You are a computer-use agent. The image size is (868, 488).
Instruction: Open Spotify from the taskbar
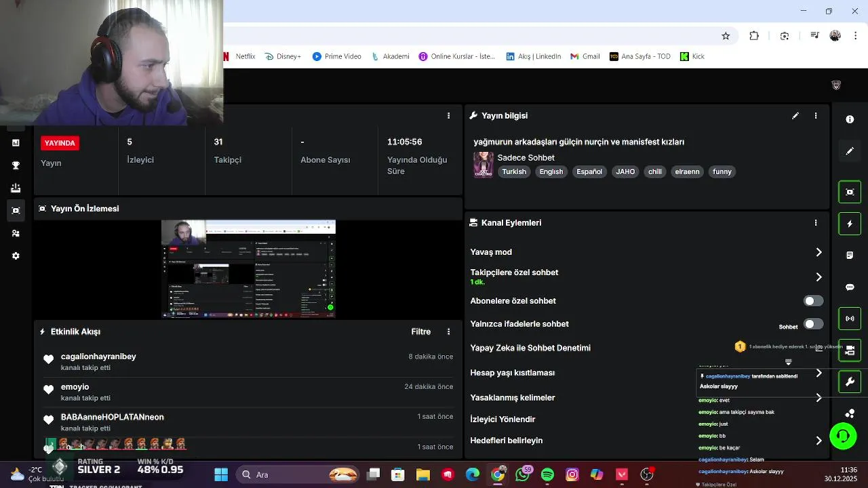click(547, 474)
